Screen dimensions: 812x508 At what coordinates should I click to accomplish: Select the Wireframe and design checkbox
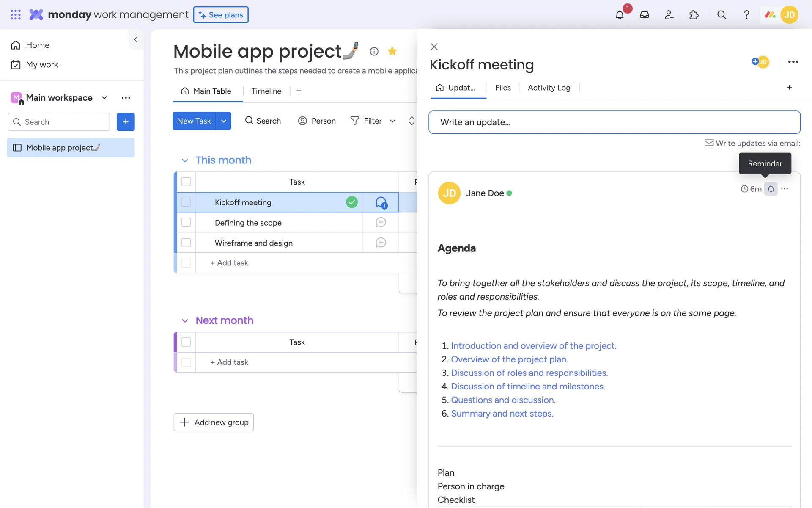tap(186, 243)
